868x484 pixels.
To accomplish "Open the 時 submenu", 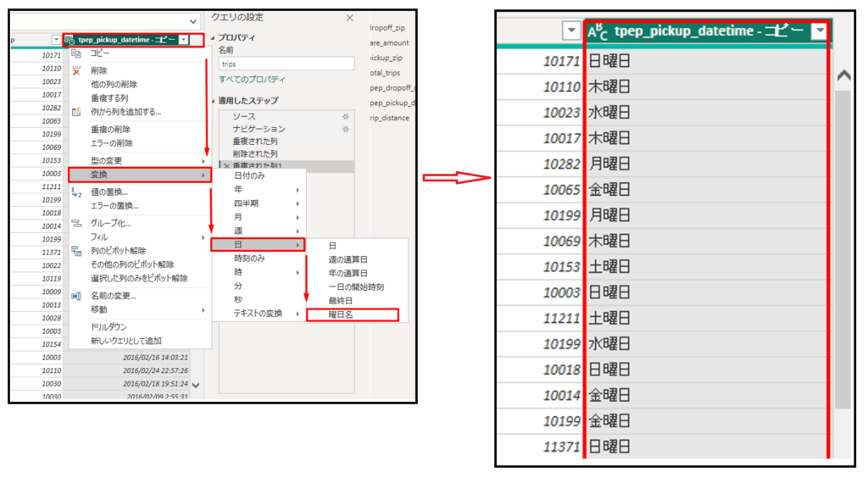I will pyautogui.click(x=259, y=272).
